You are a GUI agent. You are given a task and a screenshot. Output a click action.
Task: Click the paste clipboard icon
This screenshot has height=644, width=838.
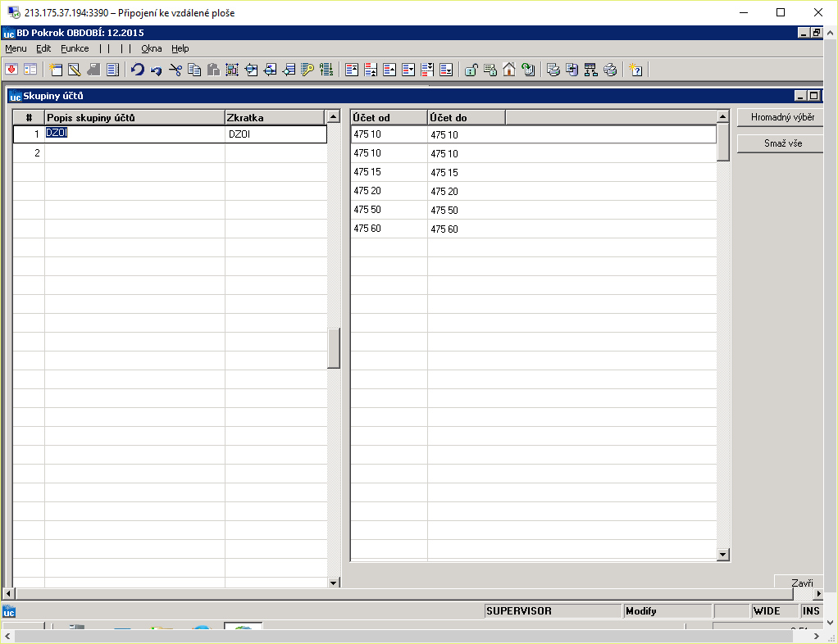tap(213, 70)
